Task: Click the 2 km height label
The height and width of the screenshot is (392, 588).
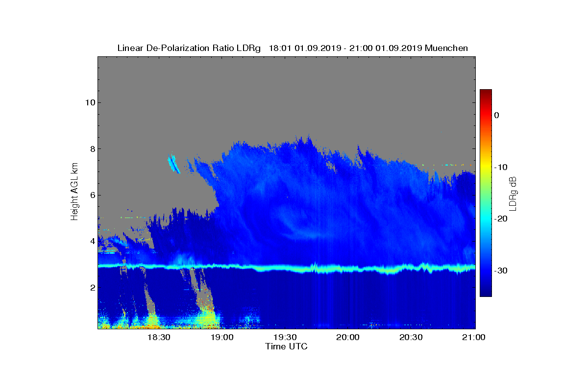Action: click(92, 288)
